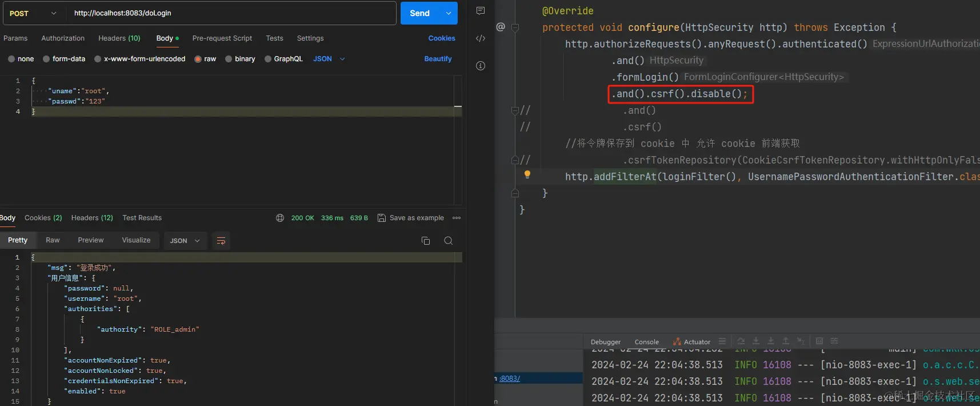Viewport: 980px width, 406px height.
Task: Click the save icon next to Save as example
Action: [x=382, y=218]
